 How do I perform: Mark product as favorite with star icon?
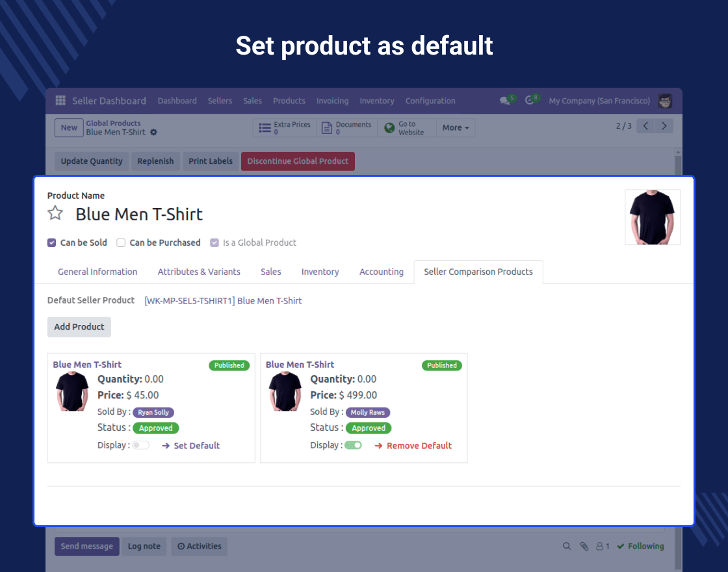click(55, 213)
